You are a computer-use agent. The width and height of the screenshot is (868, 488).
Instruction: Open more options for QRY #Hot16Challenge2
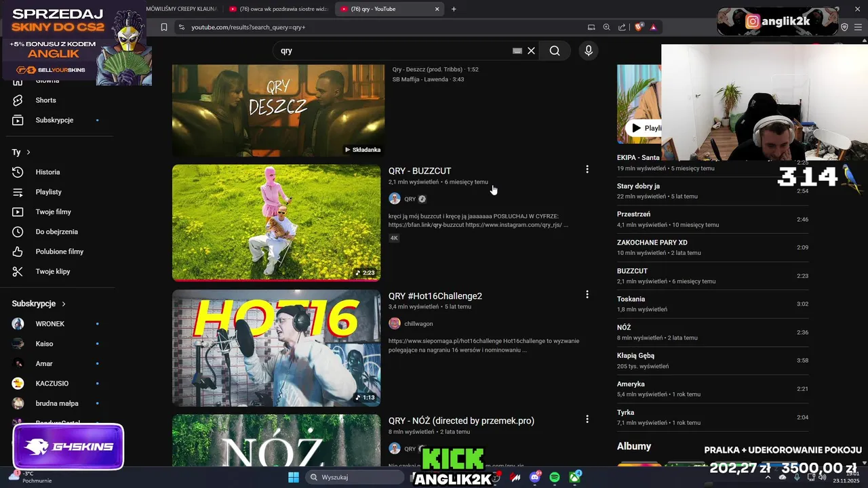[587, 295]
